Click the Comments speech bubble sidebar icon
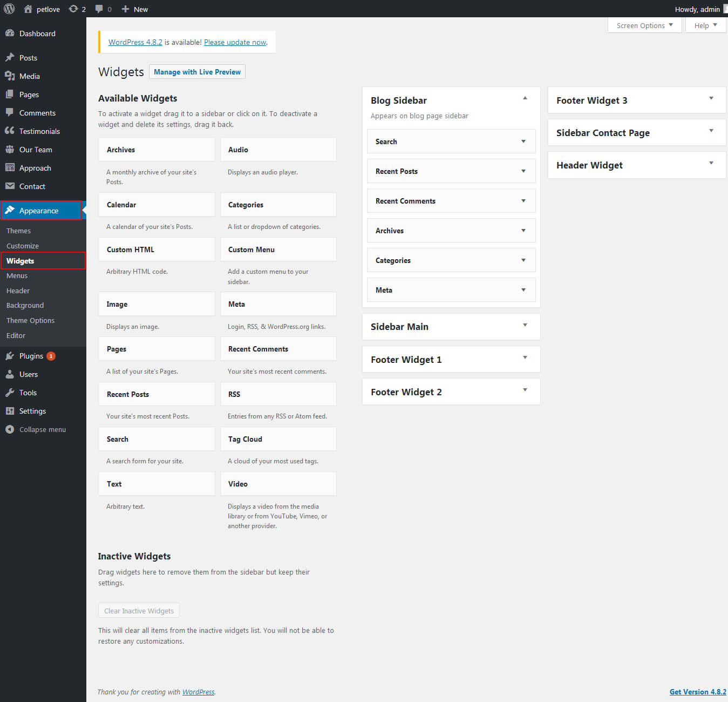 tap(10, 112)
